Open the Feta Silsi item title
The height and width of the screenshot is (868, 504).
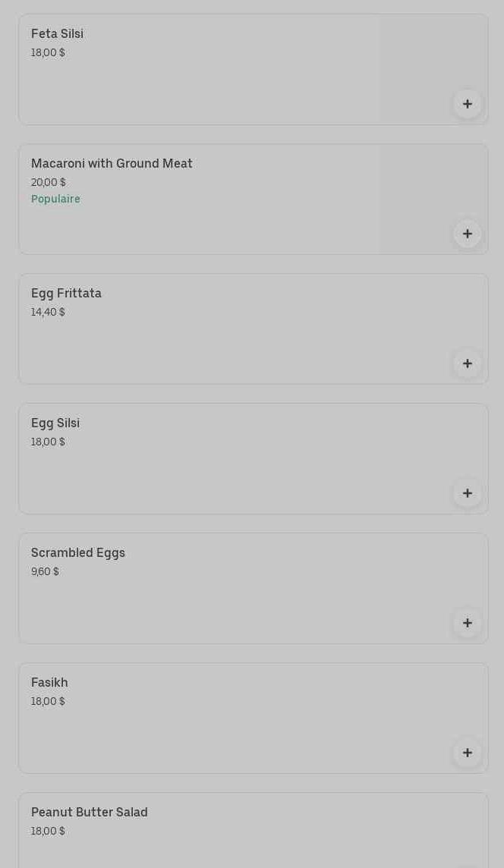pyautogui.click(x=57, y=33)
